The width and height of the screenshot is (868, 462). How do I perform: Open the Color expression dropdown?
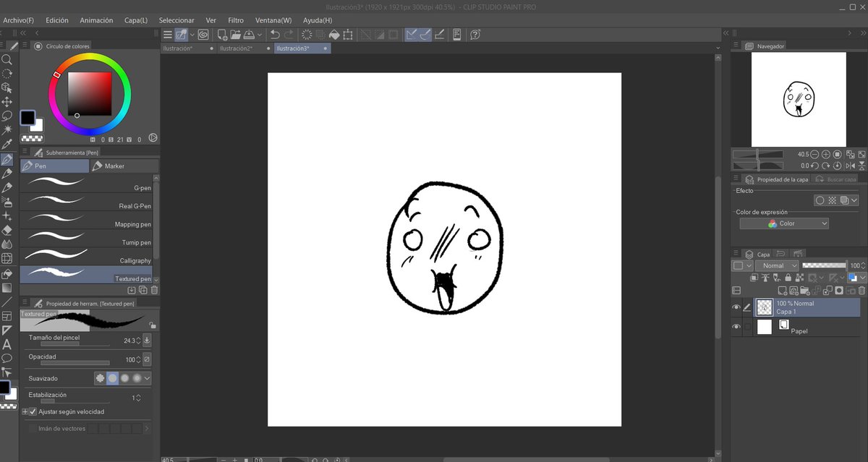pyautogui.click(x=783, y=223)
